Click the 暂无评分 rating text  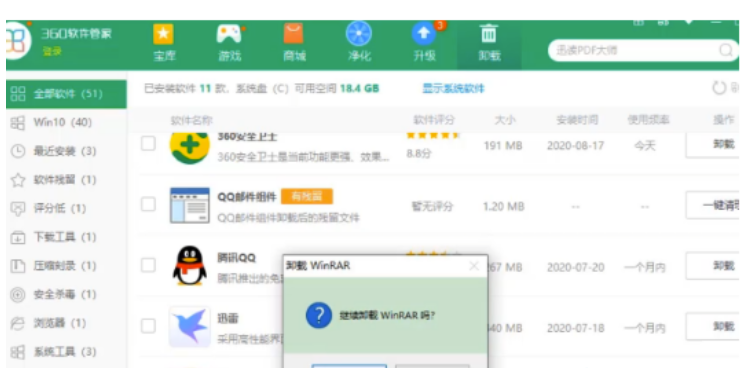click(x=432, y=206)
